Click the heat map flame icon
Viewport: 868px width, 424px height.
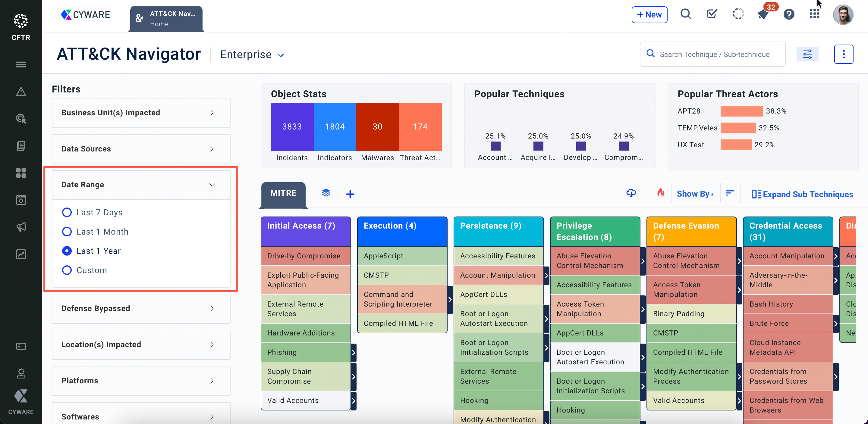click(660, 193)
